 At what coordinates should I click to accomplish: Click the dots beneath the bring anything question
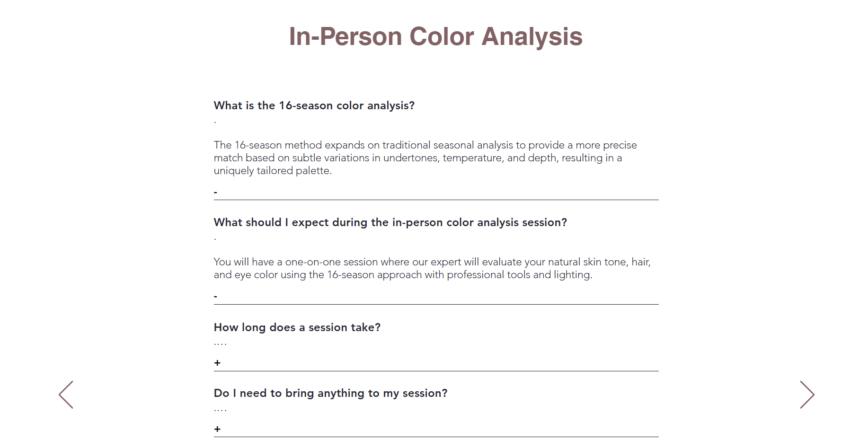(220, 410)
